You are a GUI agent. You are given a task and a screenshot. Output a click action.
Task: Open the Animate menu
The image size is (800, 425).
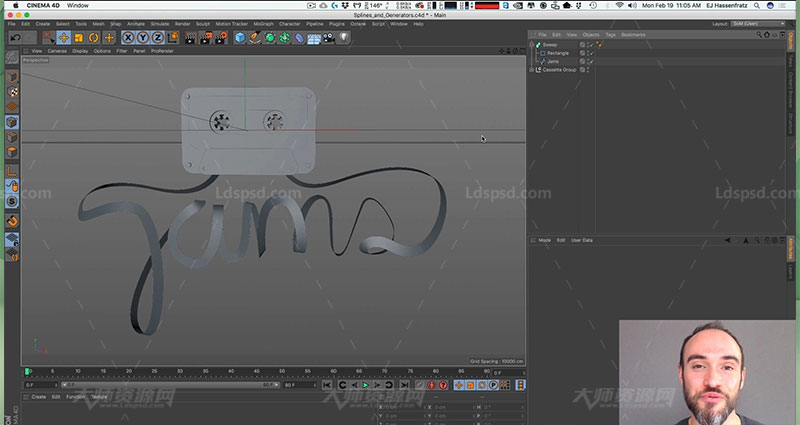tap(136, 24)
